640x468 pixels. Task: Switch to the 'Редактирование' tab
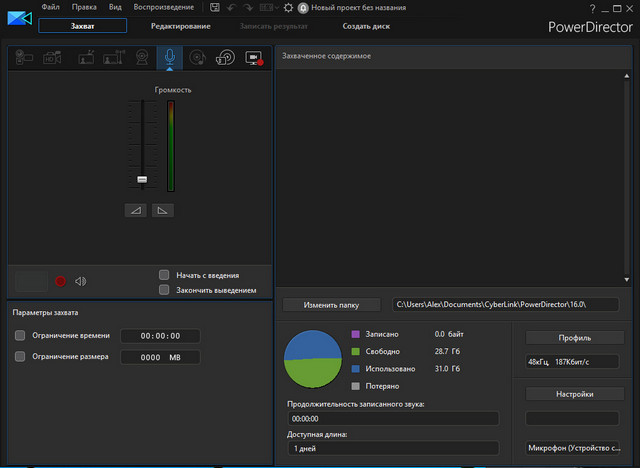180,26
